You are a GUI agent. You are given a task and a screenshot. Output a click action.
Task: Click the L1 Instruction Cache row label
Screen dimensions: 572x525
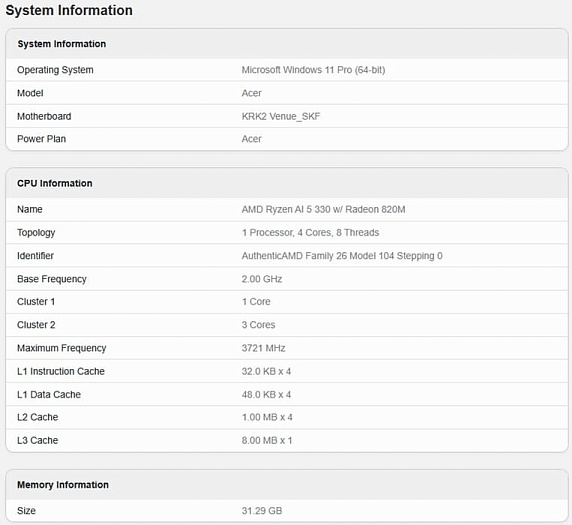(x=61, y=371)
